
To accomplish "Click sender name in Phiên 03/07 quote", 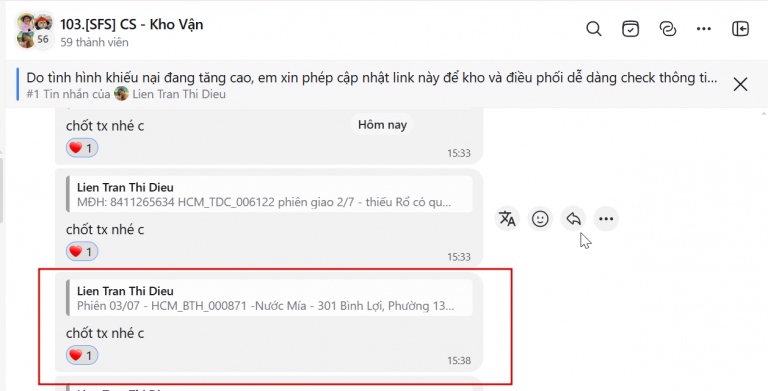I will tap(125, 291).
